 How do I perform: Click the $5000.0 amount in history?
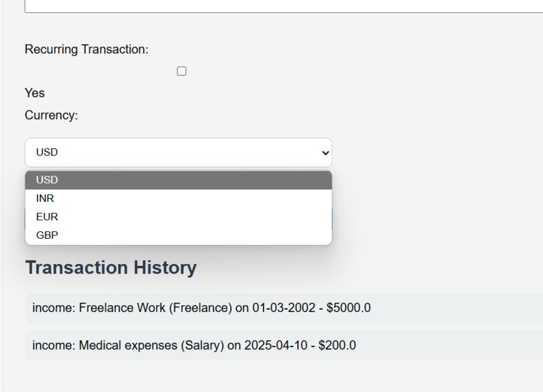349,308
